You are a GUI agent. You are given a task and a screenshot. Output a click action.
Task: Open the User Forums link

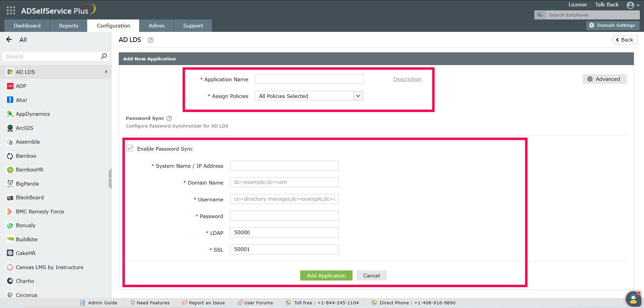pos(255,303)
